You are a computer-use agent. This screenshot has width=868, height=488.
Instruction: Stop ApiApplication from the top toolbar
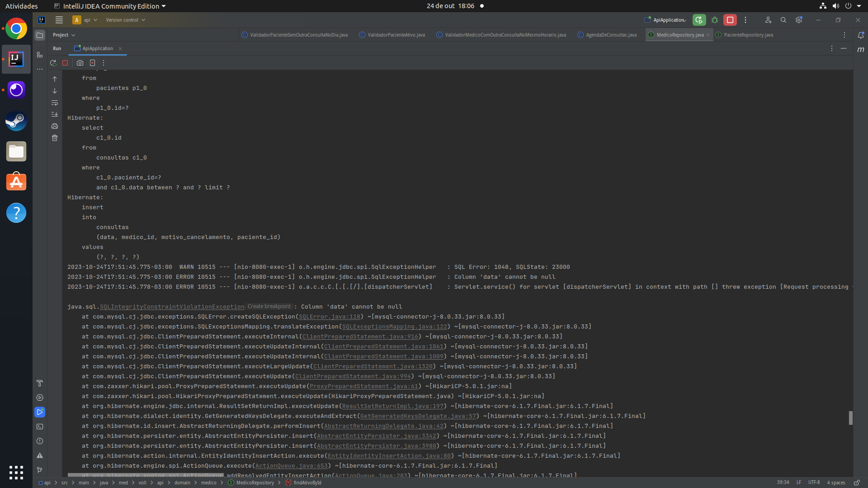730,20
